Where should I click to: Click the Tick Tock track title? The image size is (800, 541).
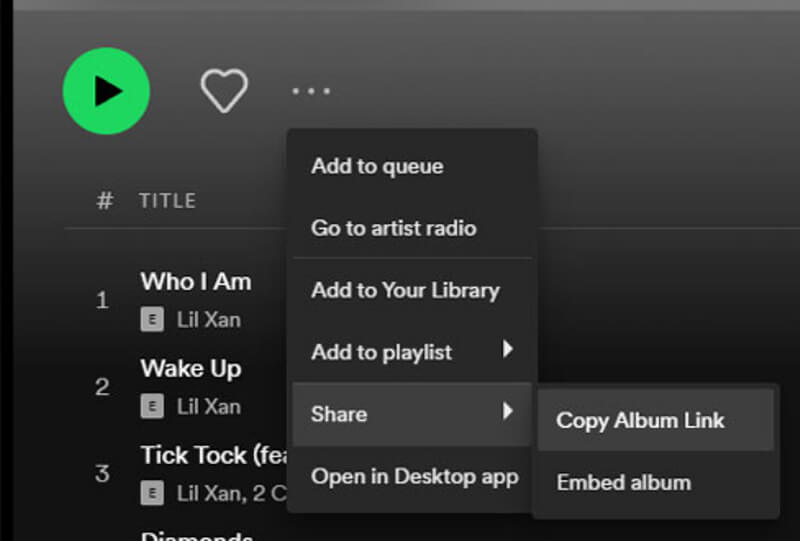click(212, 455)
